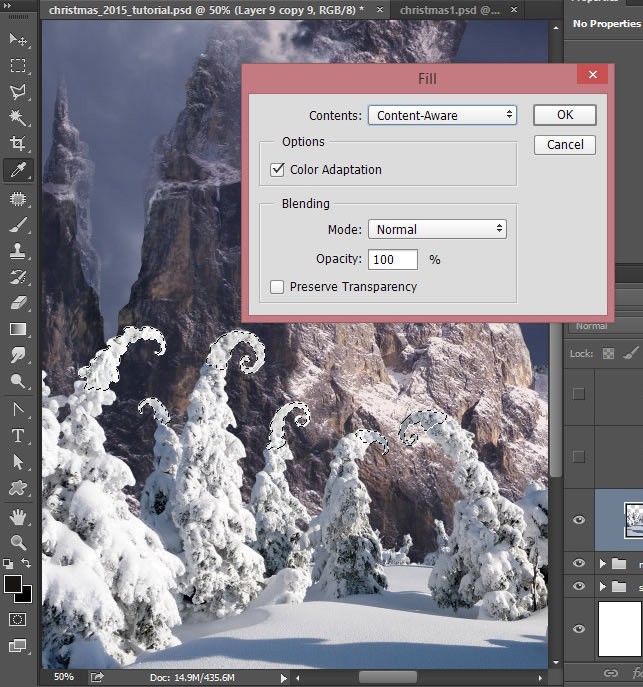Viewport: 643px width, 687px height.
Task: Uncheck the Color Adaptation checkbox
Action: 277,170
